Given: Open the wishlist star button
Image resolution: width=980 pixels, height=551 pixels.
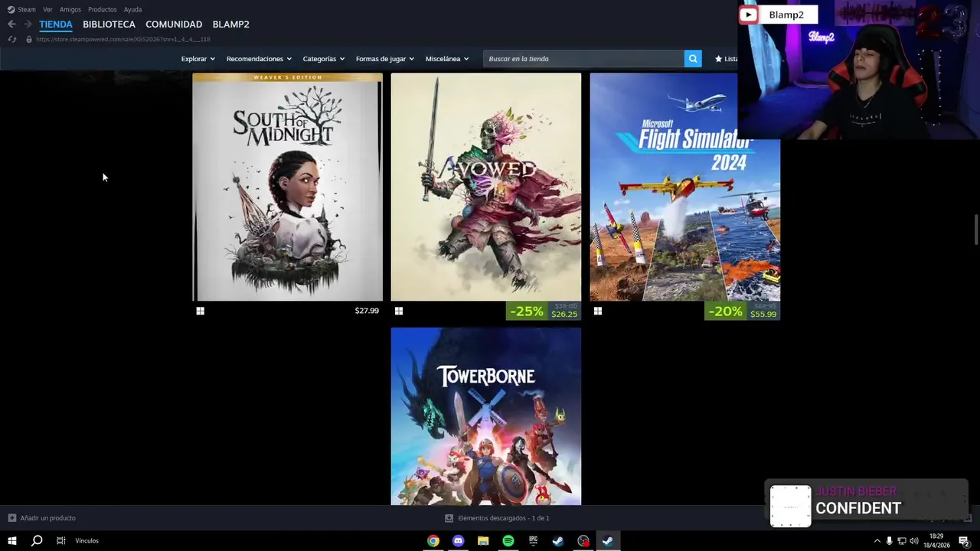Looking at the screenshot, I should [725, 59].
